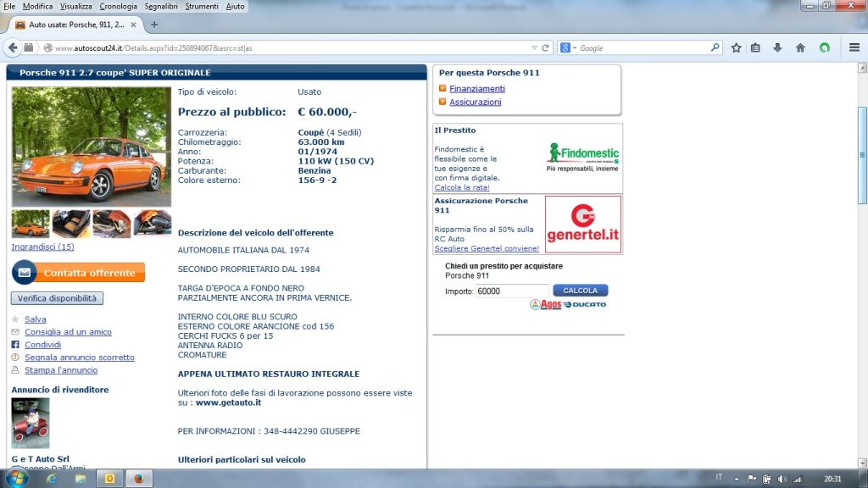The width and height of the screenshot is (868, 488).
Task: Click the page vertical scrollbar thumb
Action: 862,156
